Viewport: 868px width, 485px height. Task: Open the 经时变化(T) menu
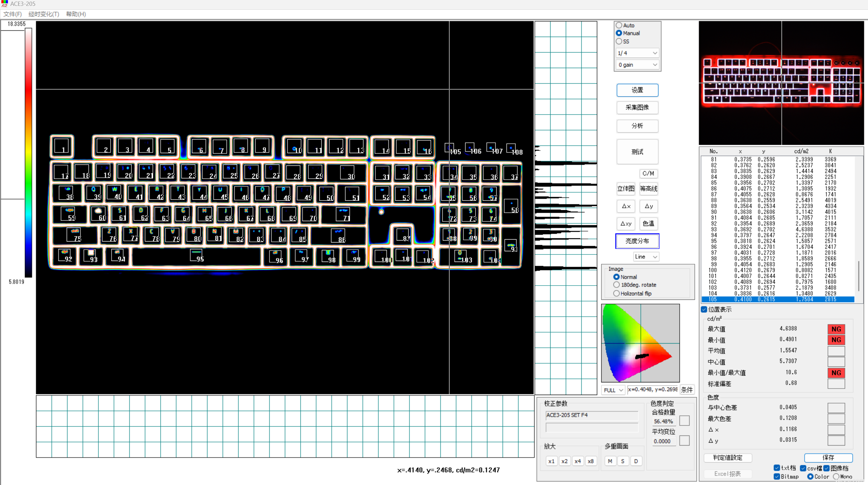click(x=44, y=14)
